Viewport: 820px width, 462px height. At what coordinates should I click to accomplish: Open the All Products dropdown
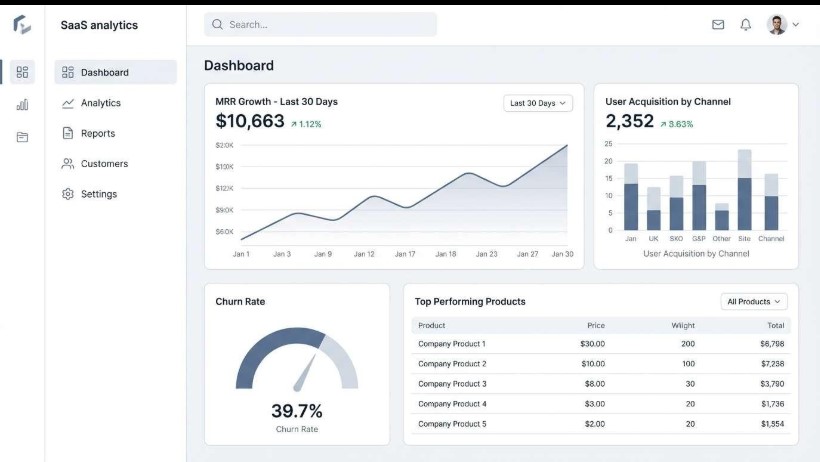754,301
